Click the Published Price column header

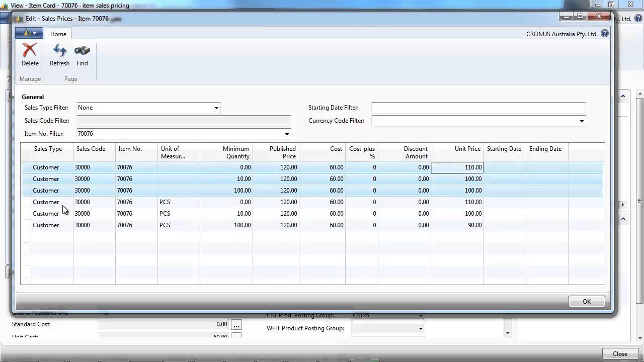click(x=276, y=152)
